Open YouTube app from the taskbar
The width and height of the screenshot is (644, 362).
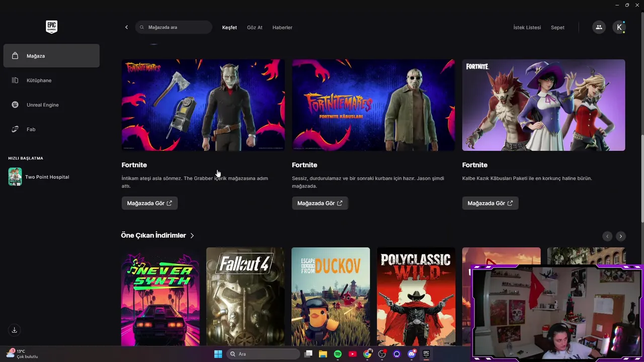coord(353,354)
